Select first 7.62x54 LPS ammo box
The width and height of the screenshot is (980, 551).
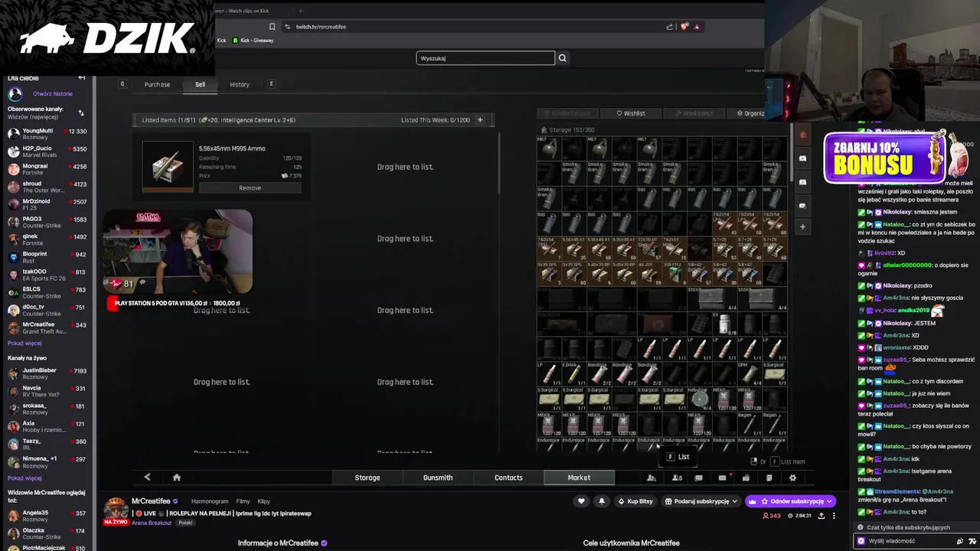click(x=724, y=223)
